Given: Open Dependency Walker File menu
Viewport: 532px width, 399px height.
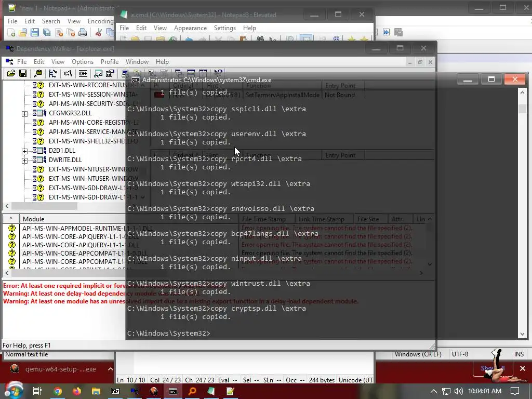Looking at the screenshot, I should (x=22, y=62).
